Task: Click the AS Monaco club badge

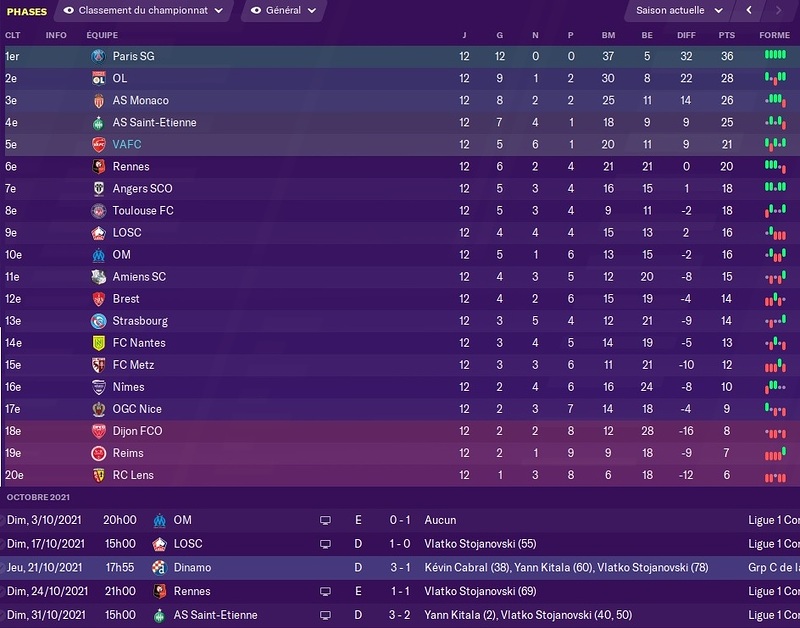Action: click(98, 101)
